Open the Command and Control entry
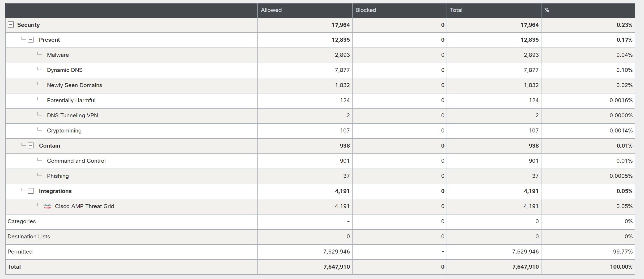Image resolution: width=644 pixels, height=279 pixels. (76, 161)
